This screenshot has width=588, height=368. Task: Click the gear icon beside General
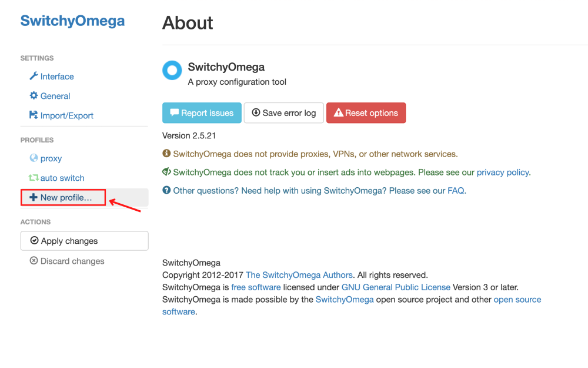click(35, 96)
